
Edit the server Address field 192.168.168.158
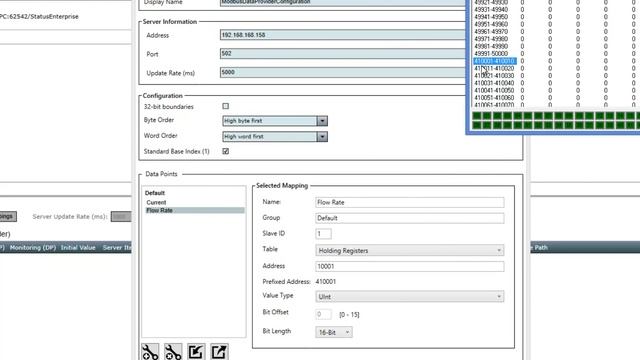point(342,35)
